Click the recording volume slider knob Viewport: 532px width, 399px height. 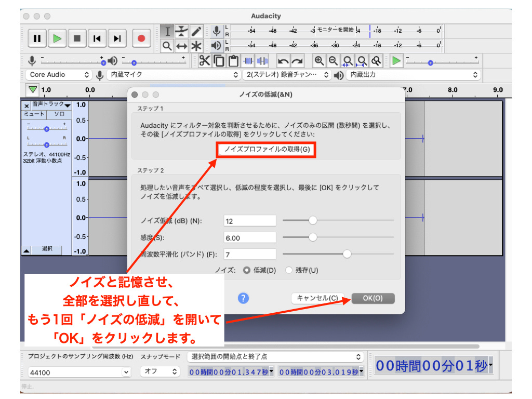click(103, 63)
